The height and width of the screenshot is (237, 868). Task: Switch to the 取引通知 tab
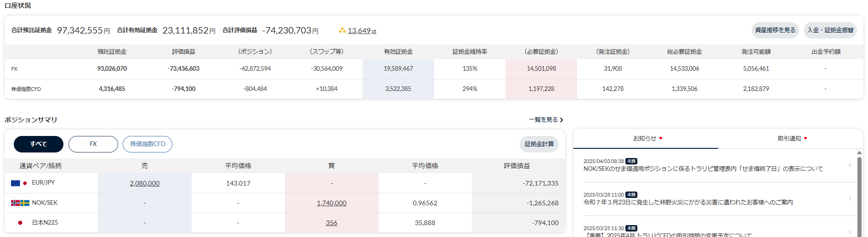(789, 138)
